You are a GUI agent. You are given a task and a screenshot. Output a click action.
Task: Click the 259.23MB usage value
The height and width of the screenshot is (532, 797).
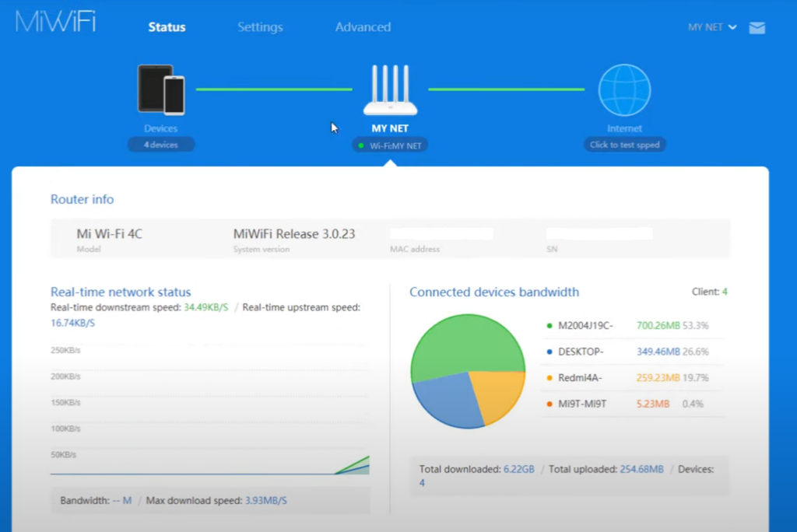tap(658, 378)
